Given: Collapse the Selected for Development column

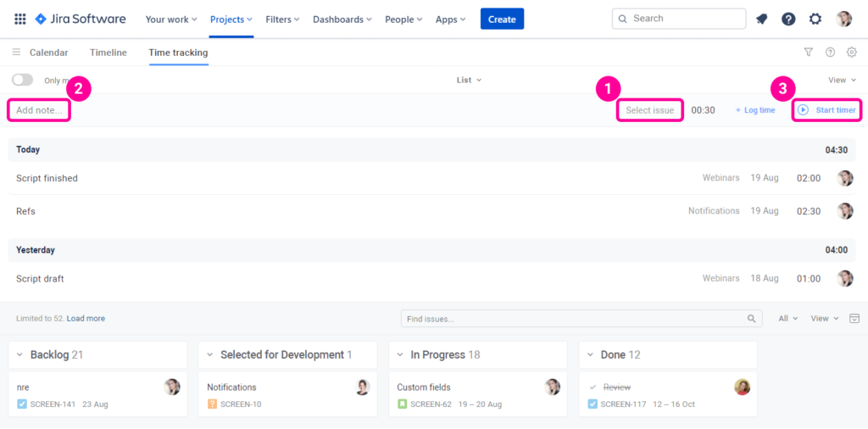Looking at the screenshot, I should 210,355.
